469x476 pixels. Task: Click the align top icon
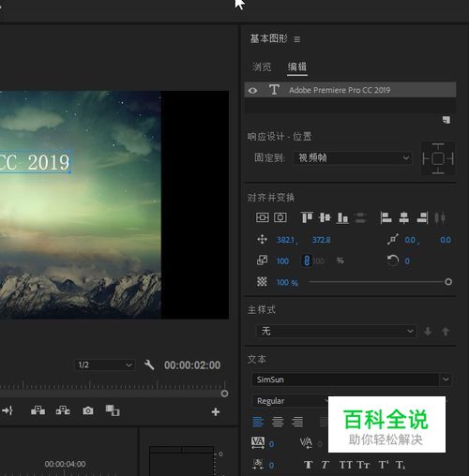coord(307,217)
